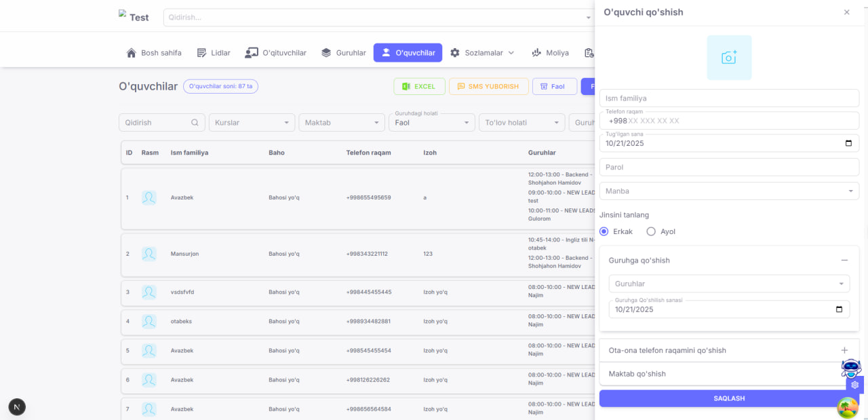Click the Ism familiya input field
This screenshot has width=868, height=420.
point(729,98)
